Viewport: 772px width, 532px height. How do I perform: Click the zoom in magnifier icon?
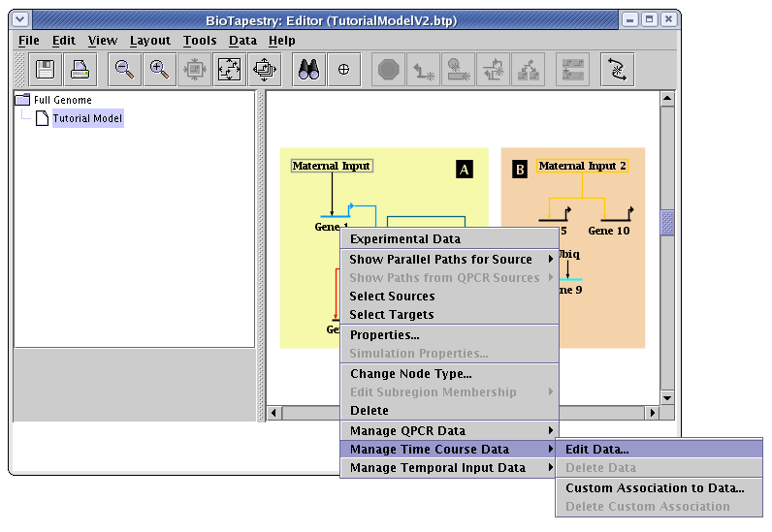pyautogui.click(x=159, y=69)
